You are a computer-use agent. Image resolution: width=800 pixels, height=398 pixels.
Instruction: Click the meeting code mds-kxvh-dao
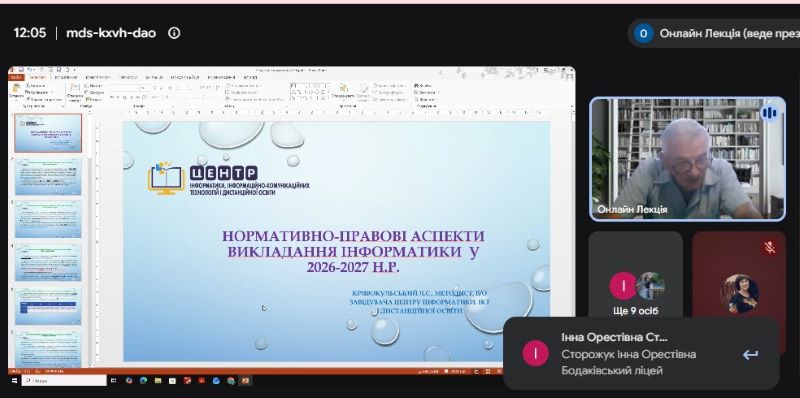111,33
